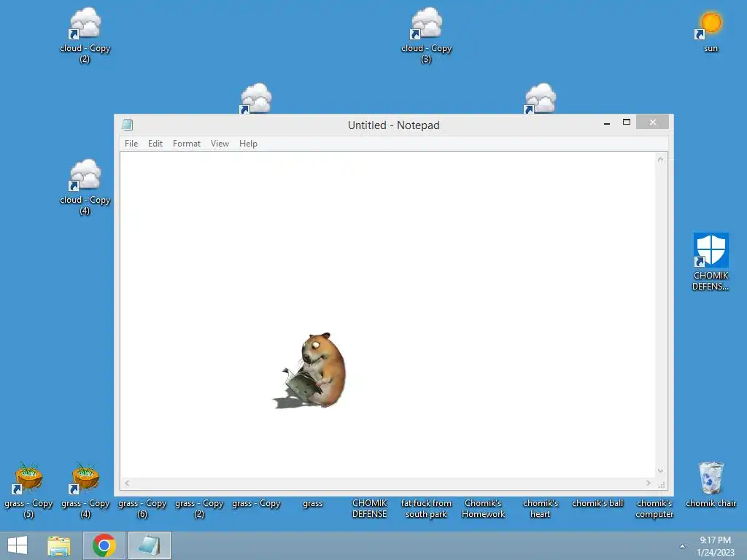
Task: Open the Edit menu in Notepad
Action: 155,144
